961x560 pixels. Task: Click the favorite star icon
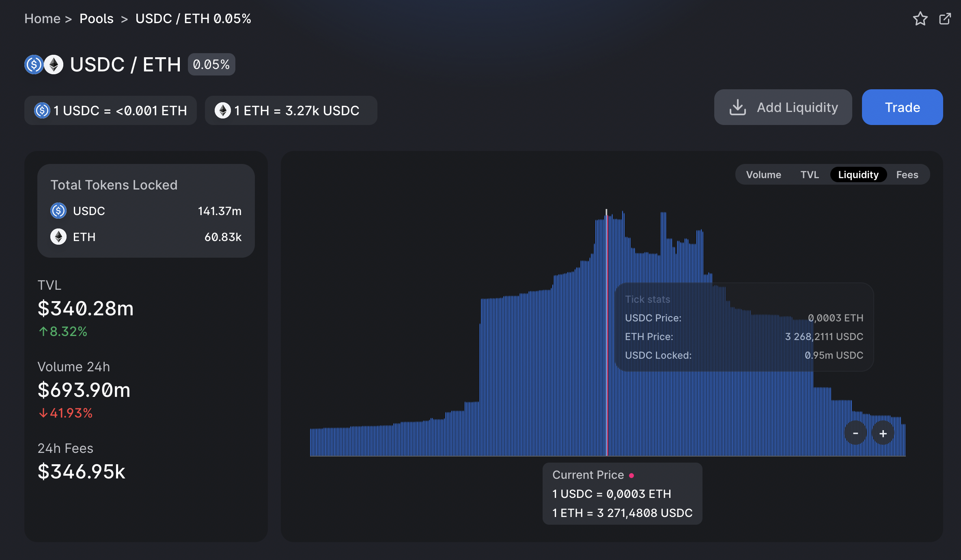click(920, 19)
